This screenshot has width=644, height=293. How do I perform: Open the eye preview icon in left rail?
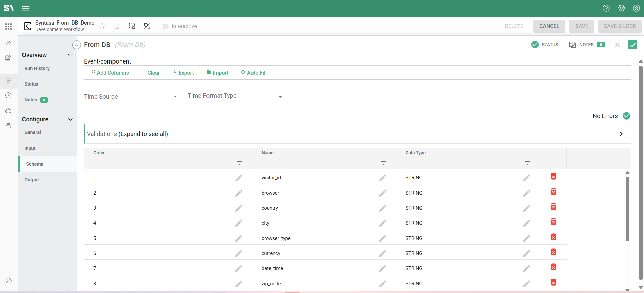tap(8, 43)
